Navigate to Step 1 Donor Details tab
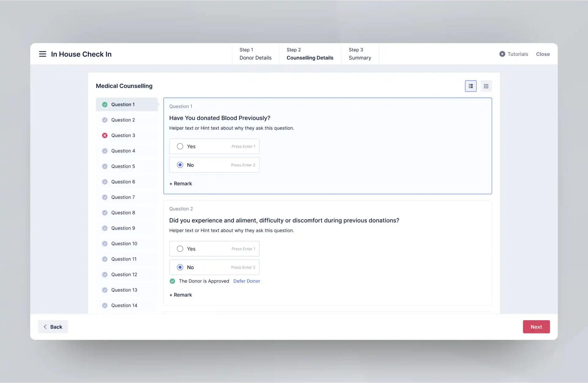The height and width of the screenshot is (383, 588). pyautogui.click(x=255, y=54)
